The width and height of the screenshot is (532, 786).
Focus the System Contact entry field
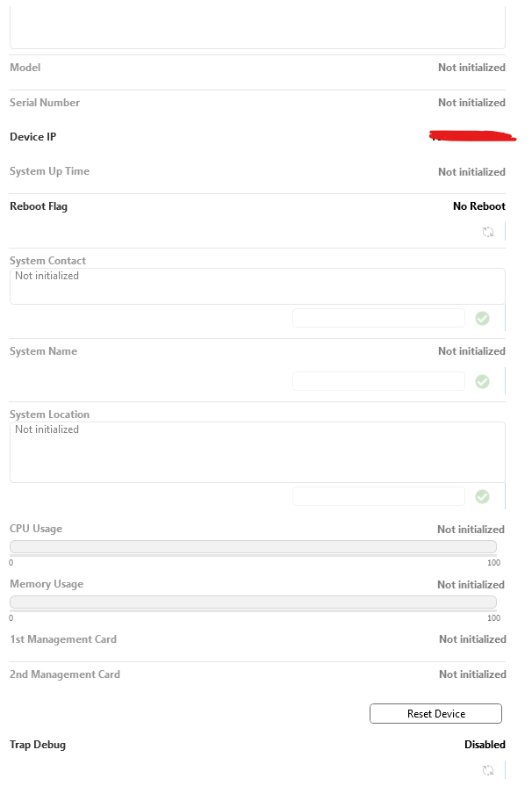click(378, 318)
